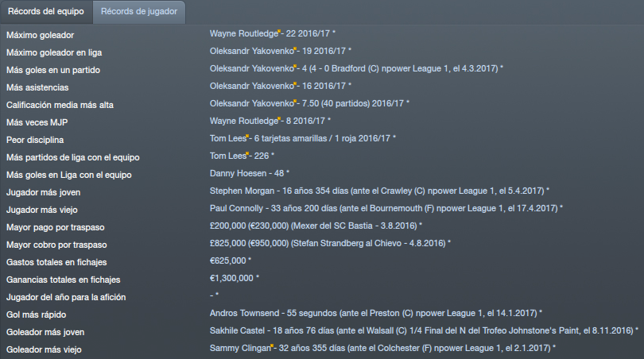644x359 pixels.
Task: Click the Ganancias totales en fichajes amount
Action: click(x=234, y=278)
